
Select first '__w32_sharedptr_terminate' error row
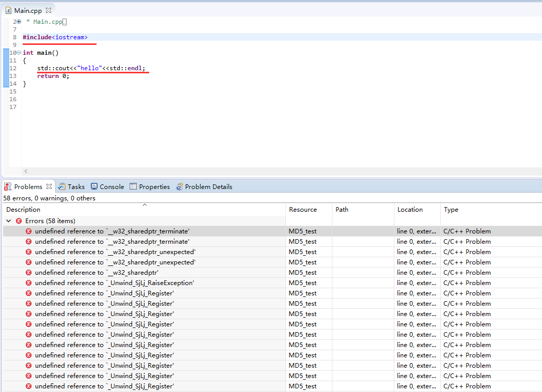[x=273, y=231]
